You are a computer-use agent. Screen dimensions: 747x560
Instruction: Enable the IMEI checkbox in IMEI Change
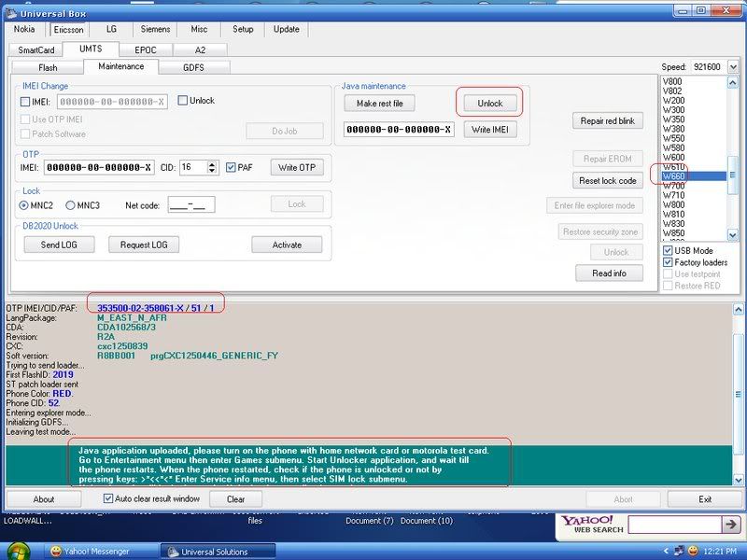tap(25, 102)
